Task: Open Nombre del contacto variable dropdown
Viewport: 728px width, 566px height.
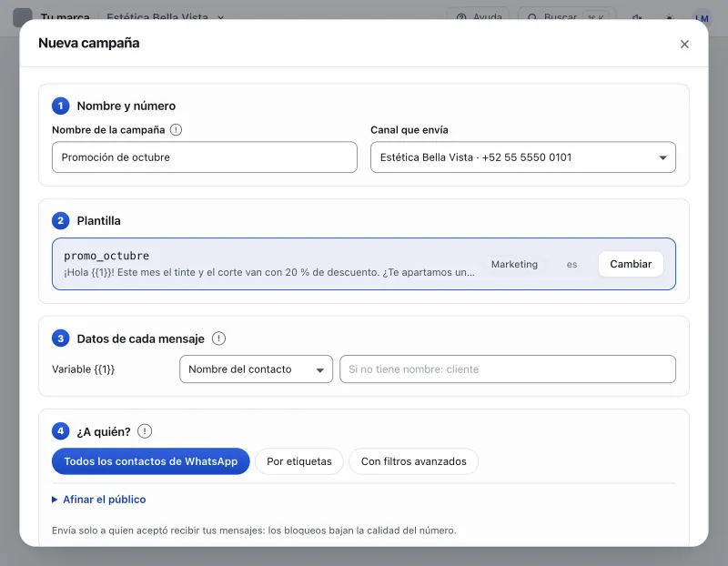Action: 256,369
